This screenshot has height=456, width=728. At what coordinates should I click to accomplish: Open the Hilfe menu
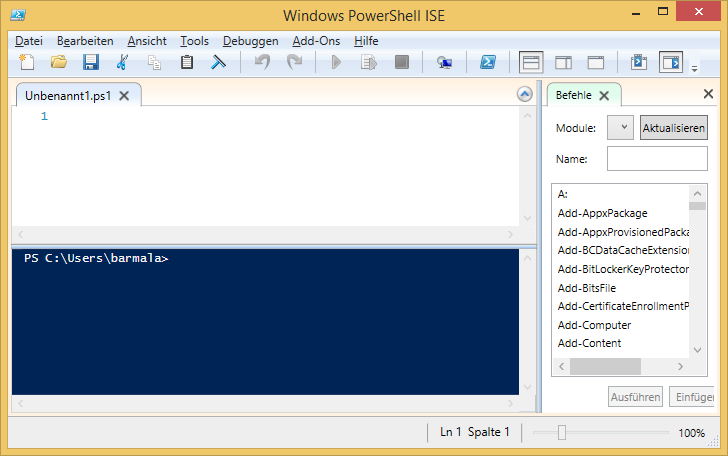click(x=366, y=41)
